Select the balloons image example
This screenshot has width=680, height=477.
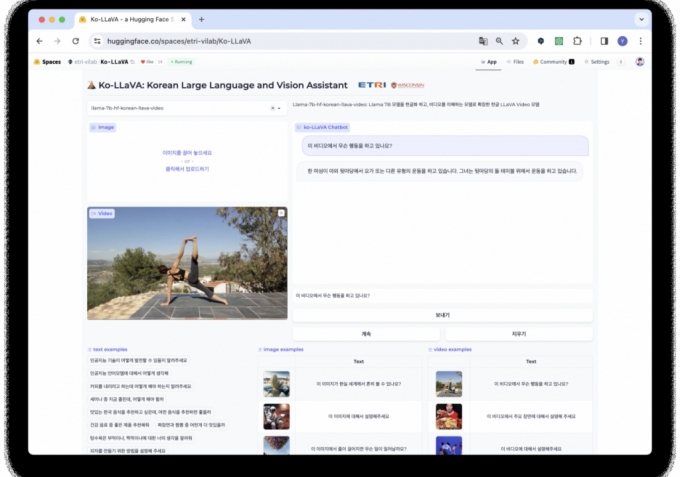tap(276, 445)
